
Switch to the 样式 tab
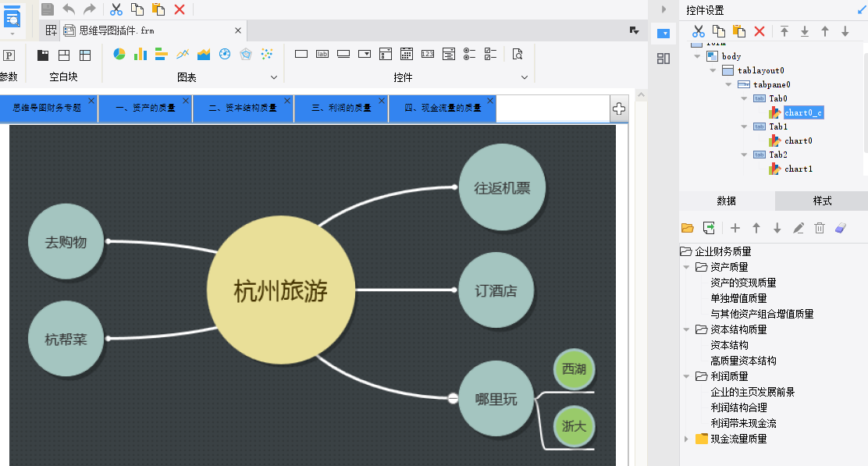[x=822, y=201]
